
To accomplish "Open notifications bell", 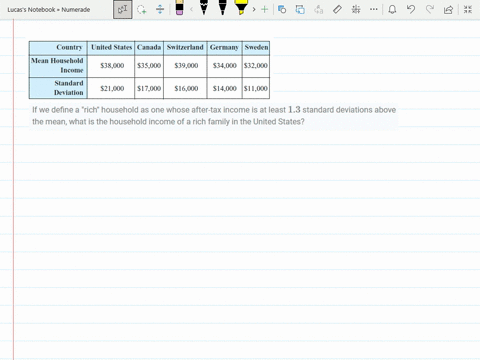I will click(392, 9).
